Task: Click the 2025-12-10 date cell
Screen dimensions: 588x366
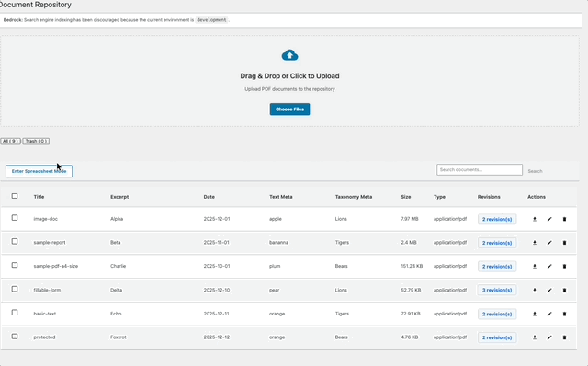Action: 217,290
